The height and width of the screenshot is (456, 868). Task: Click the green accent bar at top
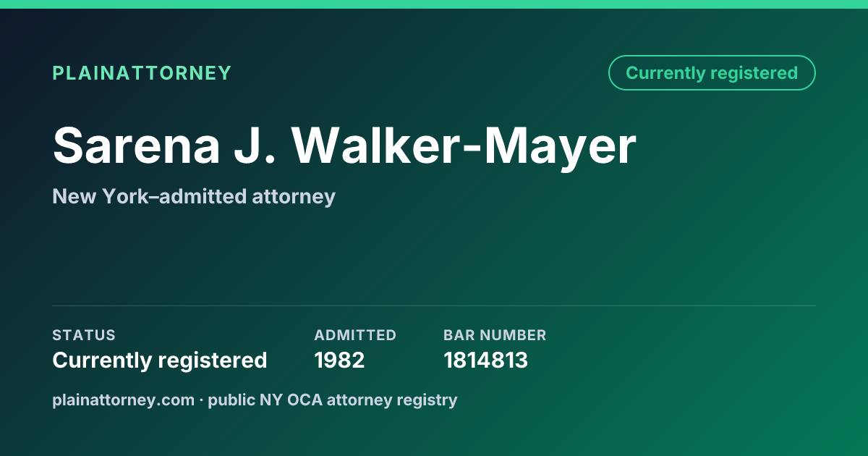[x=434, y=4]
